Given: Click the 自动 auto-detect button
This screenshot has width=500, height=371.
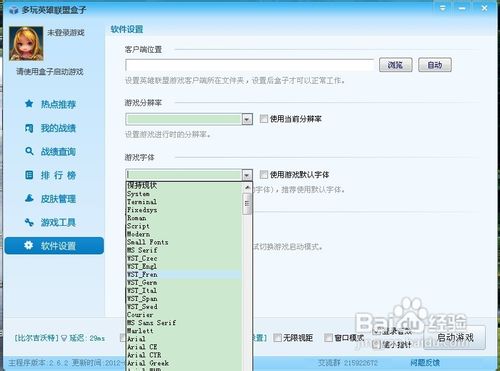Looking at the screenshot, I should point(435,65).
